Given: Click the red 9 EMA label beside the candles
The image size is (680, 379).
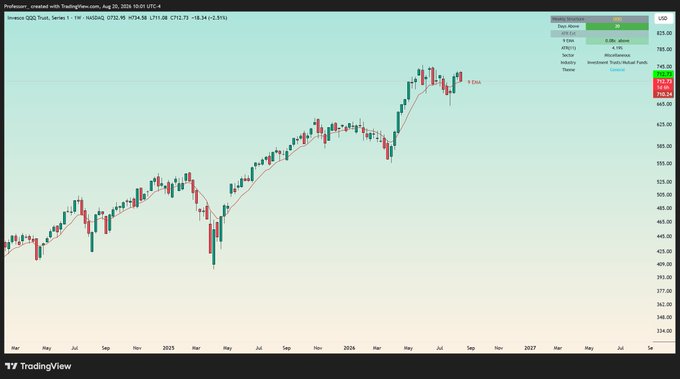Looking at the screenshot, I should tap(474, 82).
